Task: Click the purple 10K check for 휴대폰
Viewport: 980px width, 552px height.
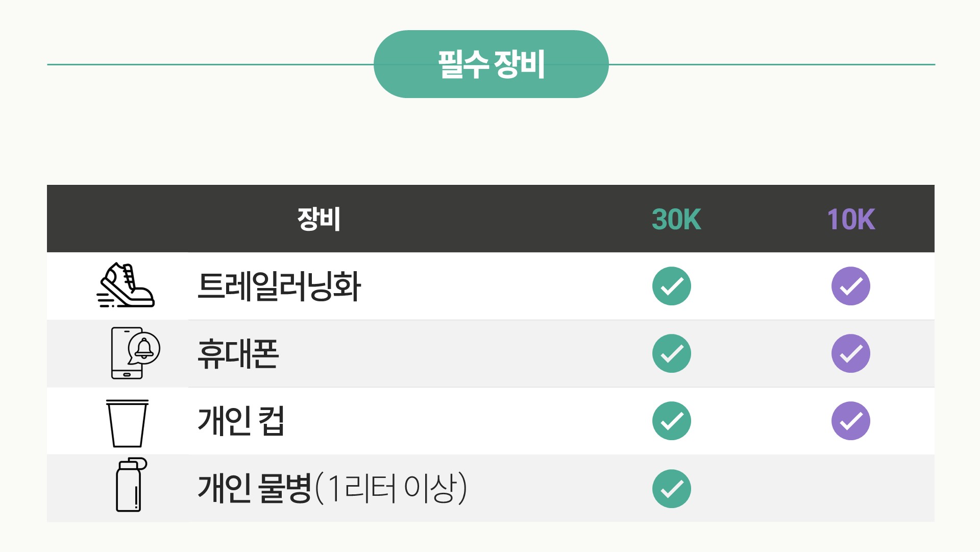Action: click(850, 353)
